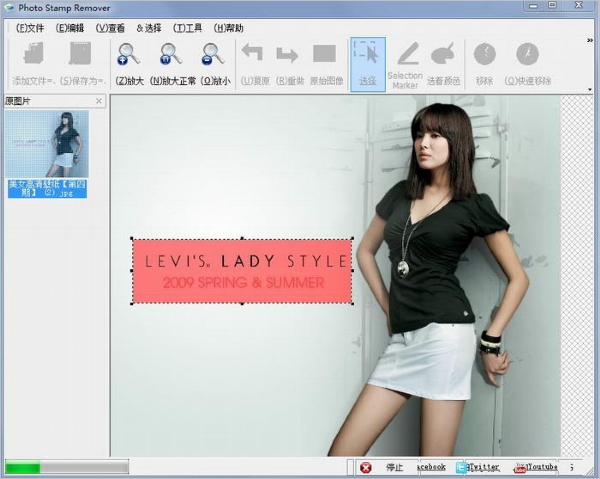Open the Help (帮助) menu
This screenshot has height=479, width=600.
[x=228, y=28]
